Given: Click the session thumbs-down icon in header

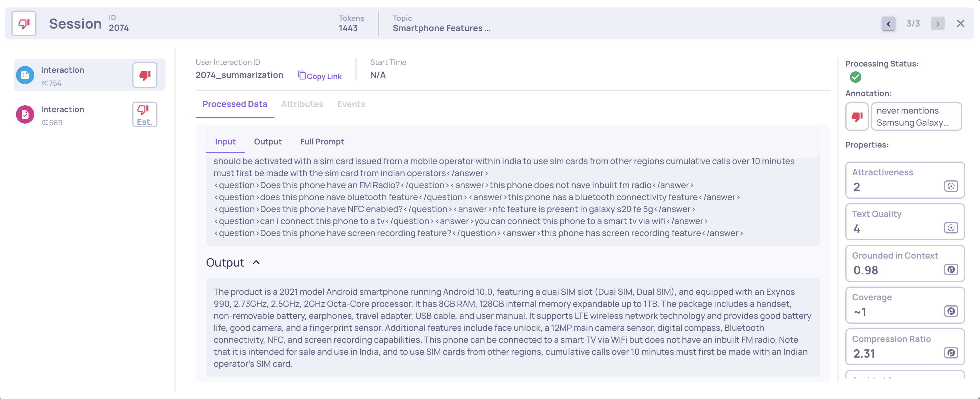Looking at the screenshot, I should (x=24, y=24).
